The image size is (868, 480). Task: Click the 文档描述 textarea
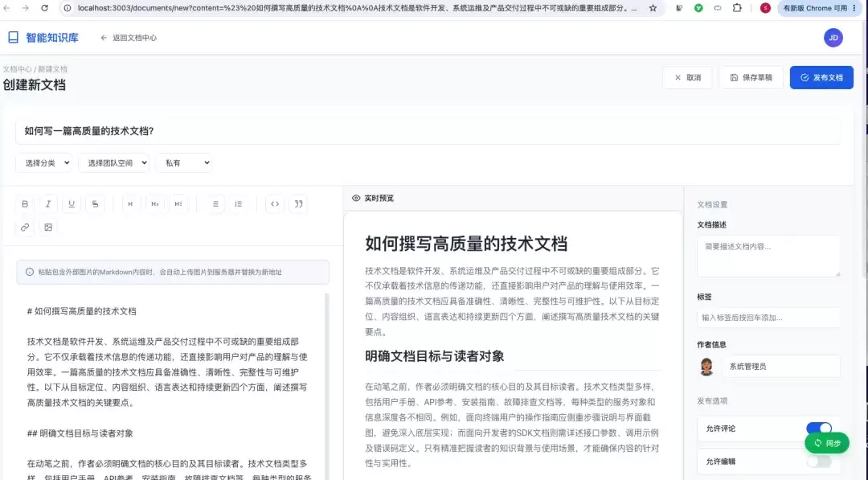coord(768,256)
